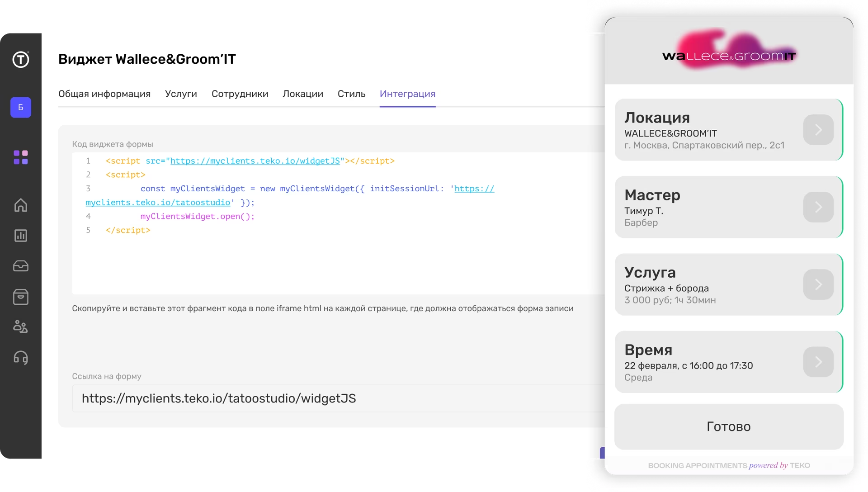Click the Wallece&Groom'IT gradient logo
This screenshot has height=492, width=868.
[728, 50]
